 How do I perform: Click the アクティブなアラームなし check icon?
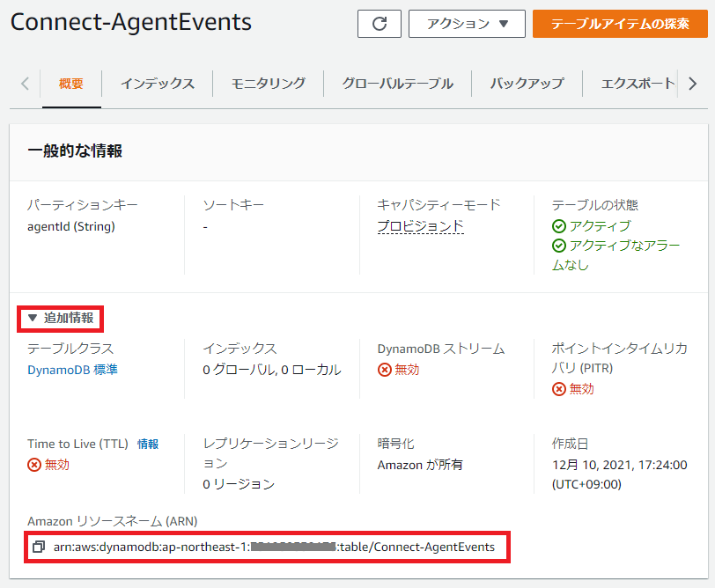559,246
